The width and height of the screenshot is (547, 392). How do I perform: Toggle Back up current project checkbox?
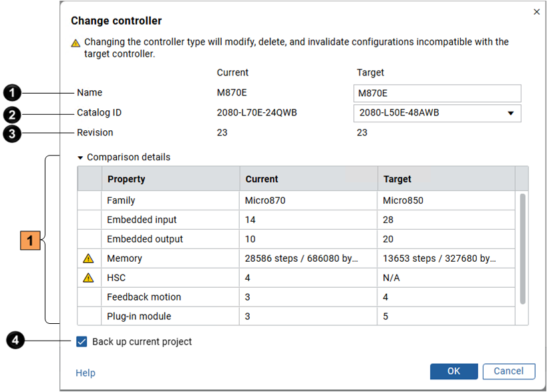coord(81,342)
